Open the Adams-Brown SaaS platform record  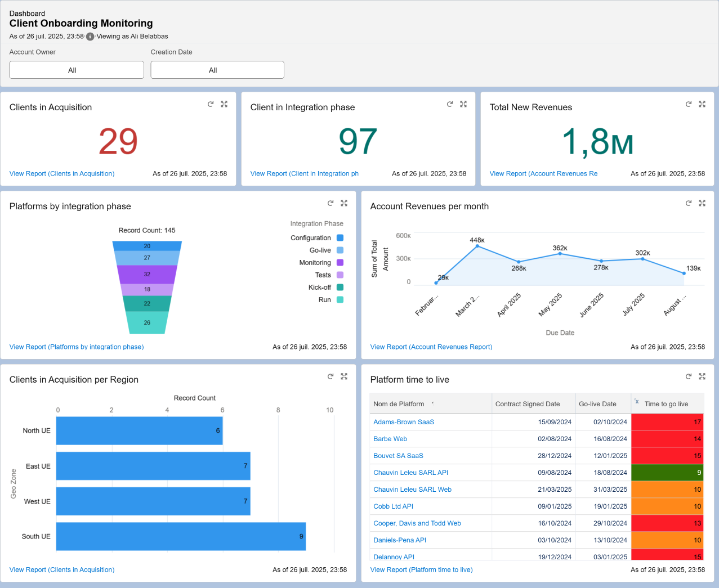click(x=403, y=421)
